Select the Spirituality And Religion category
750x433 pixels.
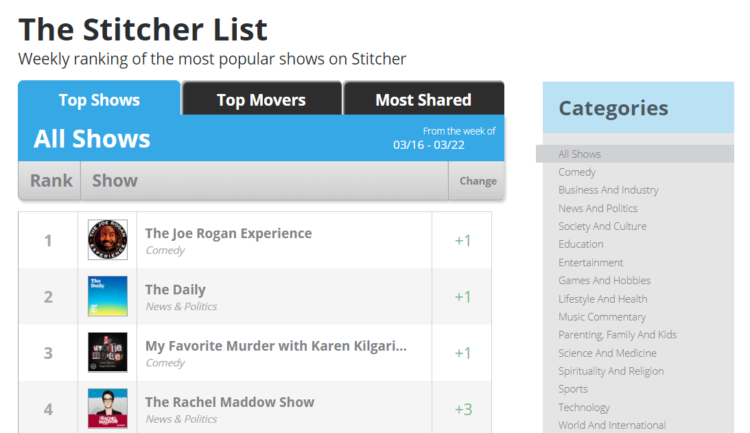point(611,371)
